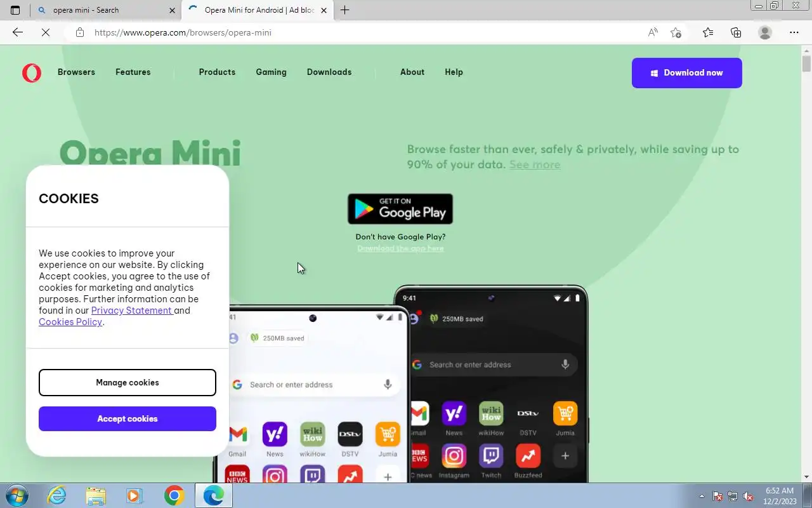812x508 pixels.
Task: Click the microphone icon in light phone search
Action: (388, 385)
